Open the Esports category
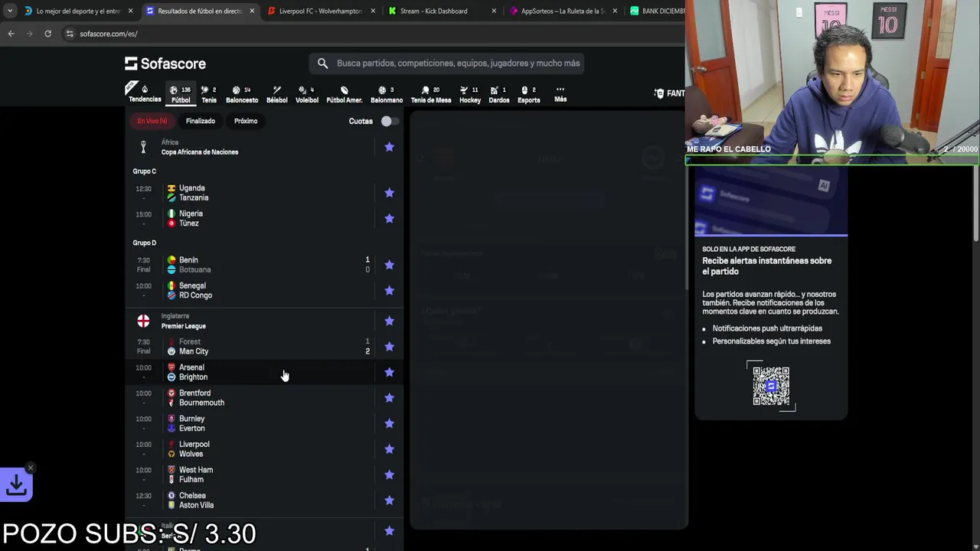980x551 pixels. [529, 94]
